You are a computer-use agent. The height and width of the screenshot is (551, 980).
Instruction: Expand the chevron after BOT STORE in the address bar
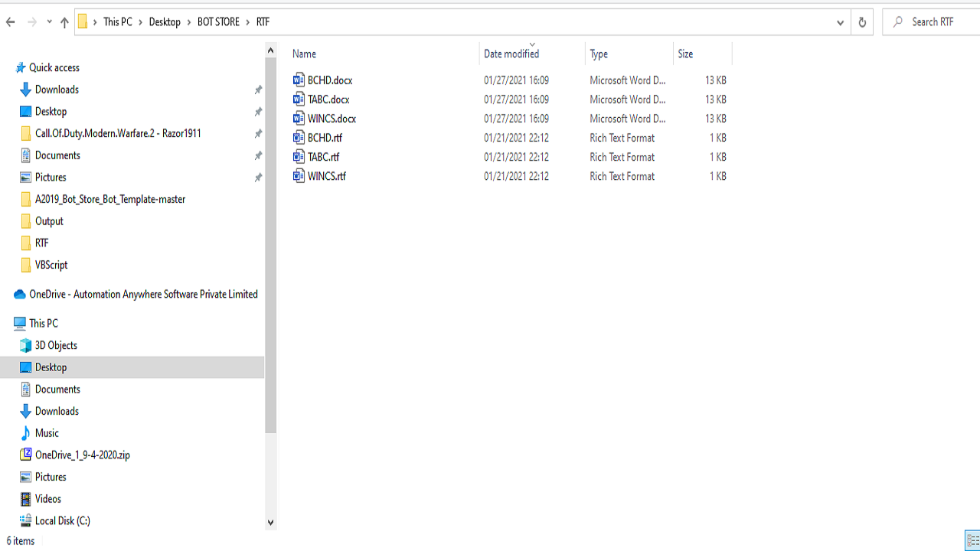click(248, 22)
